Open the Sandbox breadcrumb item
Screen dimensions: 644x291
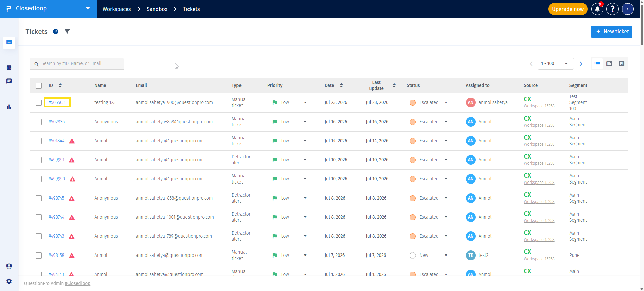point(157,9)
